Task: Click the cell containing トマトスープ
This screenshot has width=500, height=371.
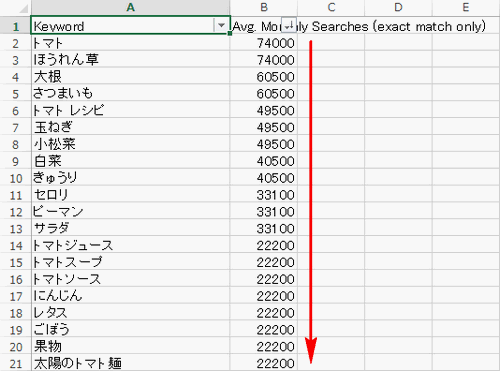Action: pyautogui.click(x=130, y=262)
